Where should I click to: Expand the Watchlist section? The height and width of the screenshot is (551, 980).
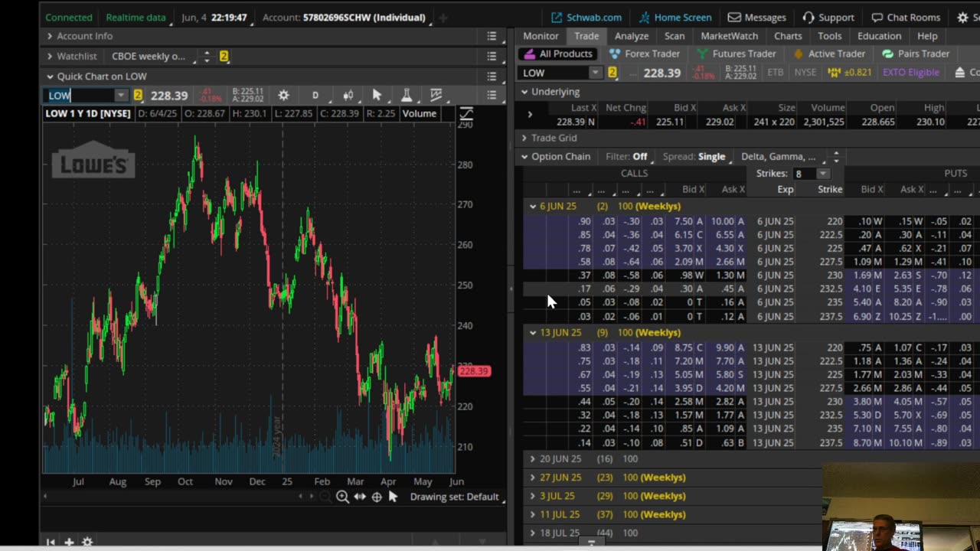point(50,56)
